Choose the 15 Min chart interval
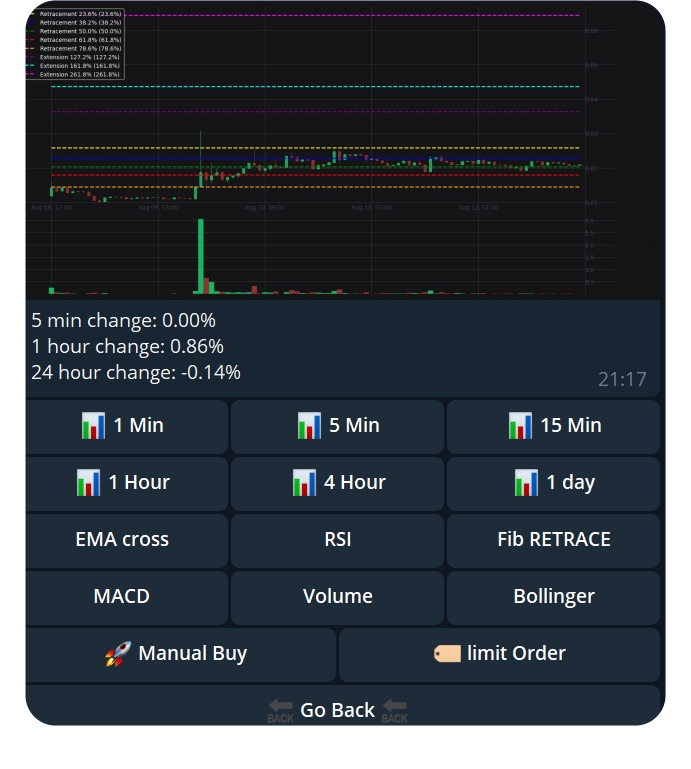Screen dimensions: 691x769 point(553,426)
